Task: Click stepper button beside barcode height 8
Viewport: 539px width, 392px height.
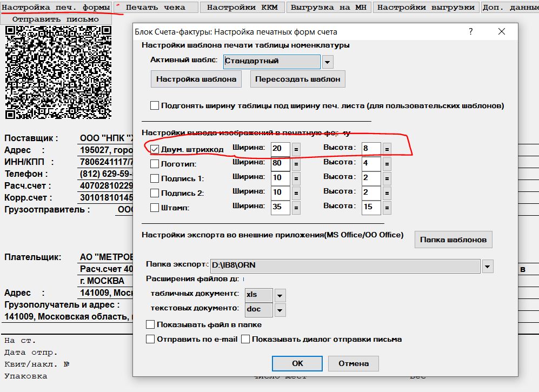Action: tap(387, 148)
